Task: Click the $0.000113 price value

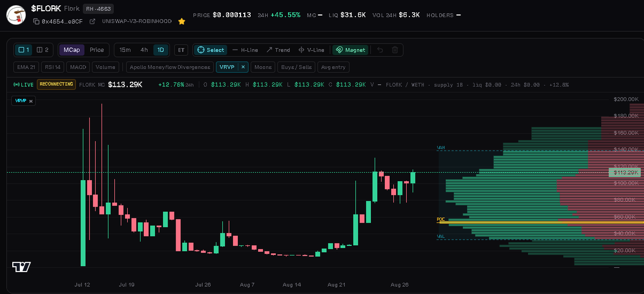Action: [x=232, y=15]
